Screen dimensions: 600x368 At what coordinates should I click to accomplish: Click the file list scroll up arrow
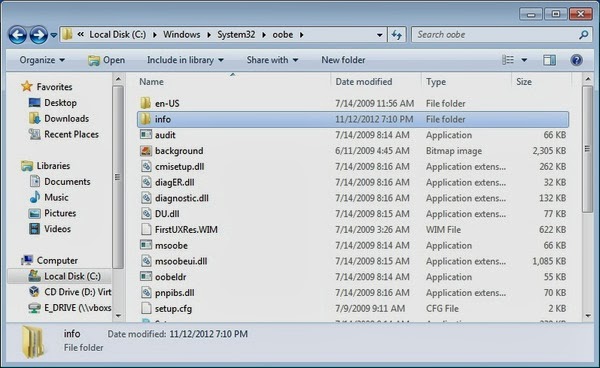tap(588, 79)
